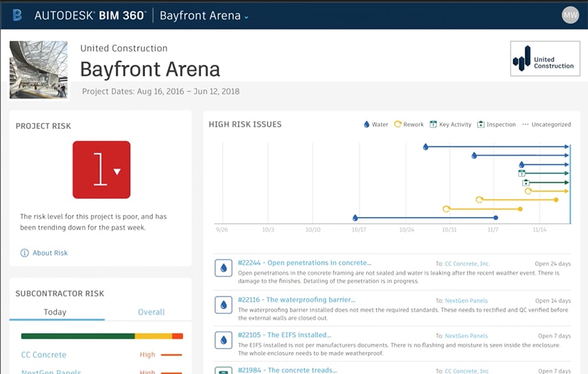Click the Bayfront Arena project thumbnail
This screenshot has height=374, width=588.
click(x=38, y=69)
